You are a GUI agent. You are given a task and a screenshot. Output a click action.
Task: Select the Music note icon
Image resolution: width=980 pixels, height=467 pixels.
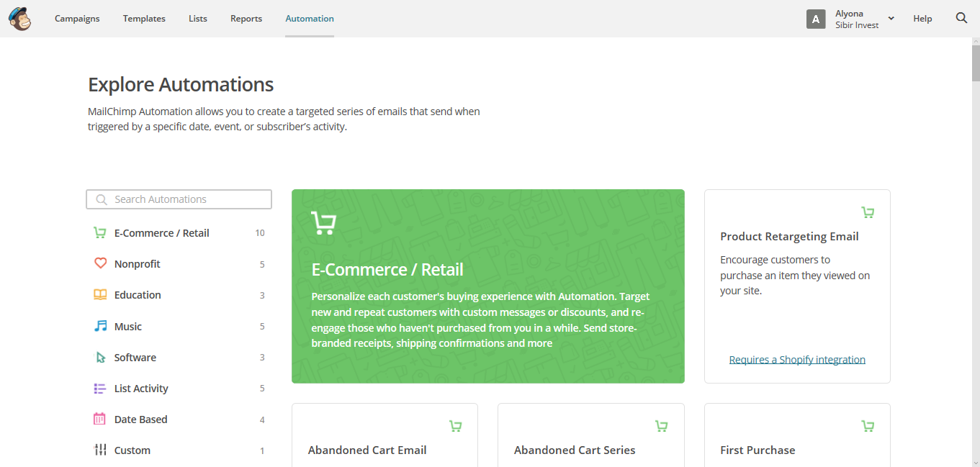click(100, 327)
